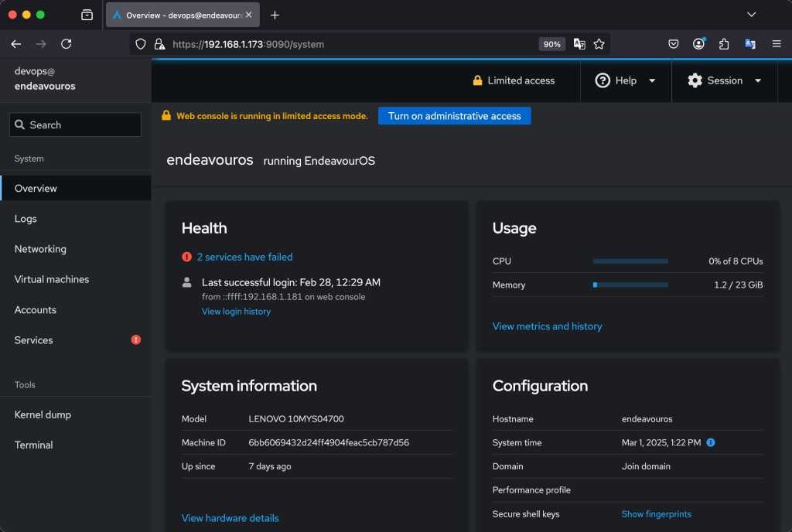
Task: Click the Help question mark icon
Action: click(603, 80)
